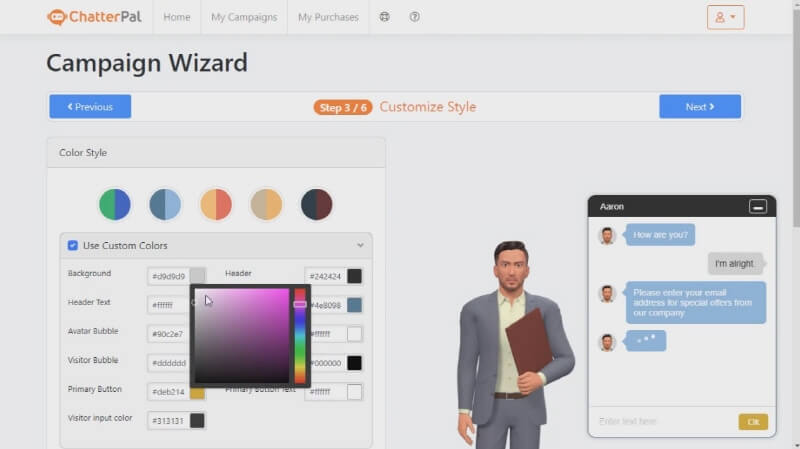Screen dimensions: 800x449
Task: Click the Header hex input #242424
Action: (326, 276)
